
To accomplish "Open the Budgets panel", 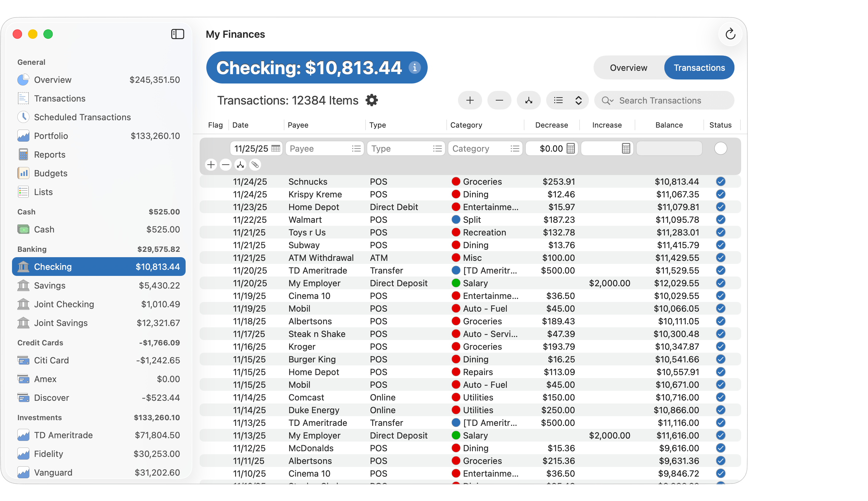I will click(x=50, y=173).
